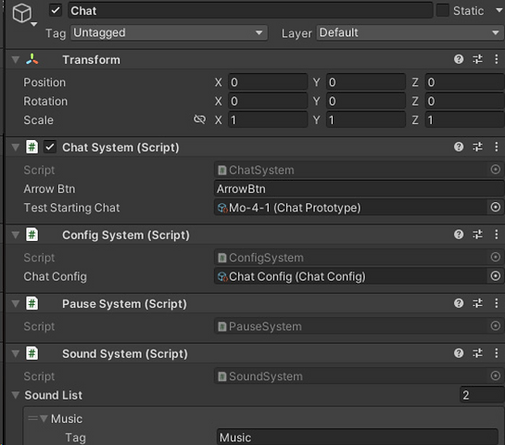This screenshot has height=445, width=505.
Task: Open presets icon for Chat System script
Action: point(478,147)
